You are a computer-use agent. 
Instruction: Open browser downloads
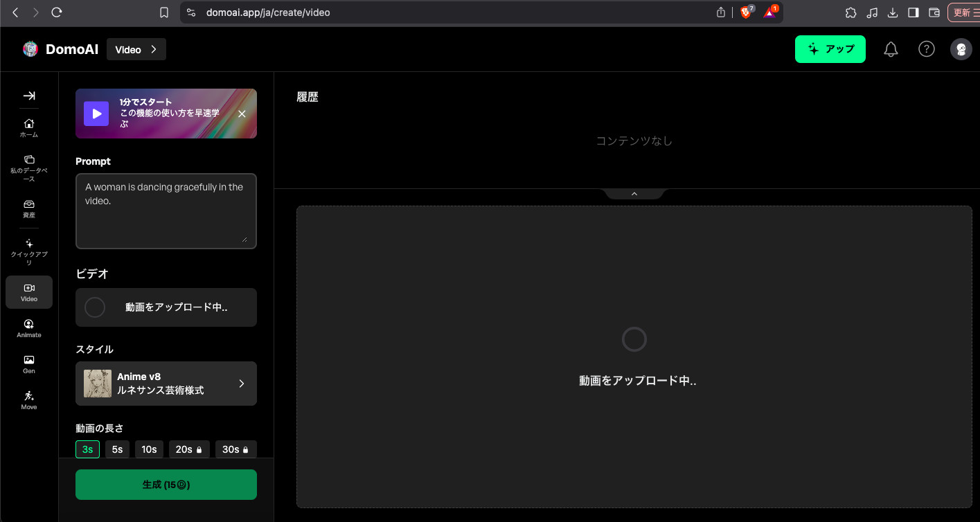pos(893,12)
